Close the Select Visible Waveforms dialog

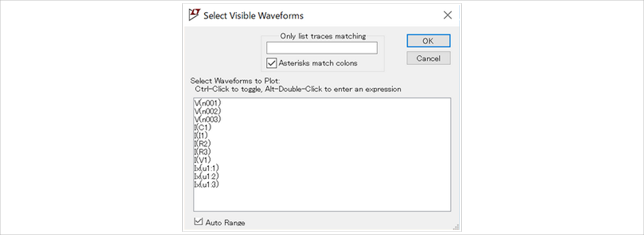click(447, 15)
